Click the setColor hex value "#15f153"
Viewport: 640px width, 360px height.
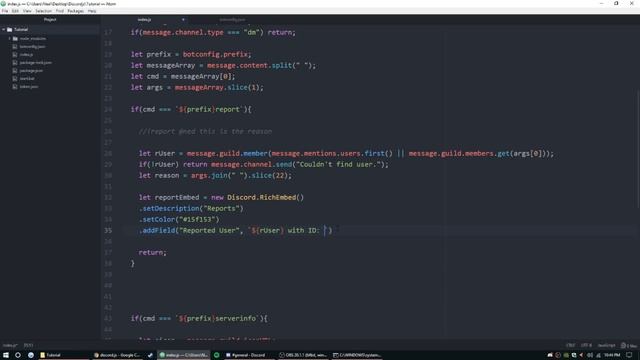coord(197,220)
